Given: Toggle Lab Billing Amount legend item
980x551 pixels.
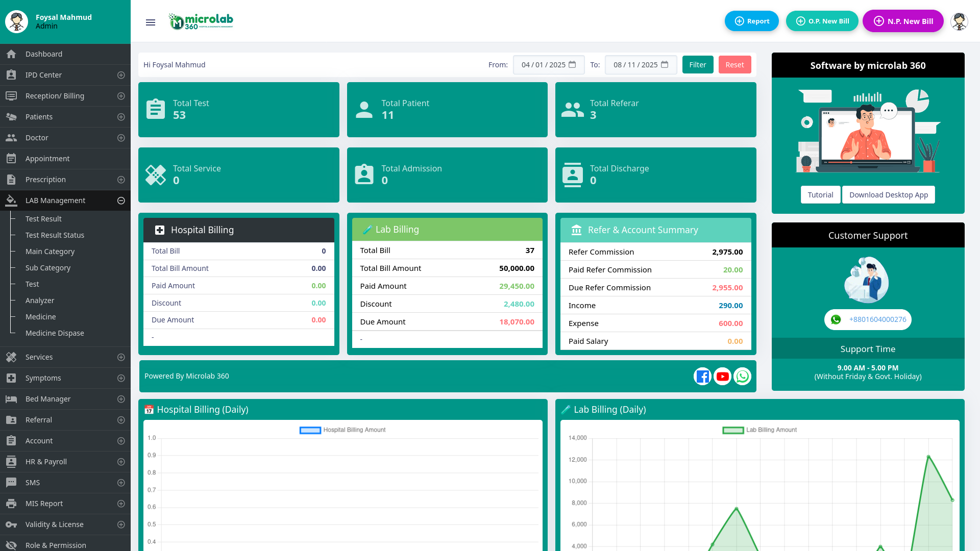Looking at the screenshot, I should [x=759, y=430].
